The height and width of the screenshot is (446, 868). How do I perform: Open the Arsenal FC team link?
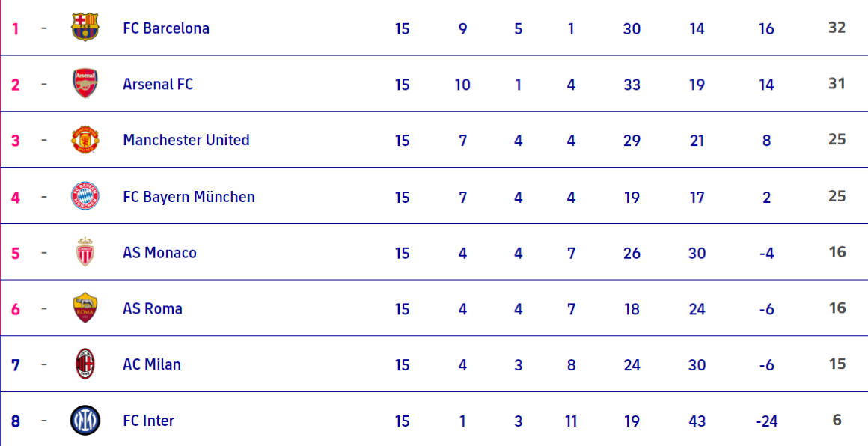[158, 84]
